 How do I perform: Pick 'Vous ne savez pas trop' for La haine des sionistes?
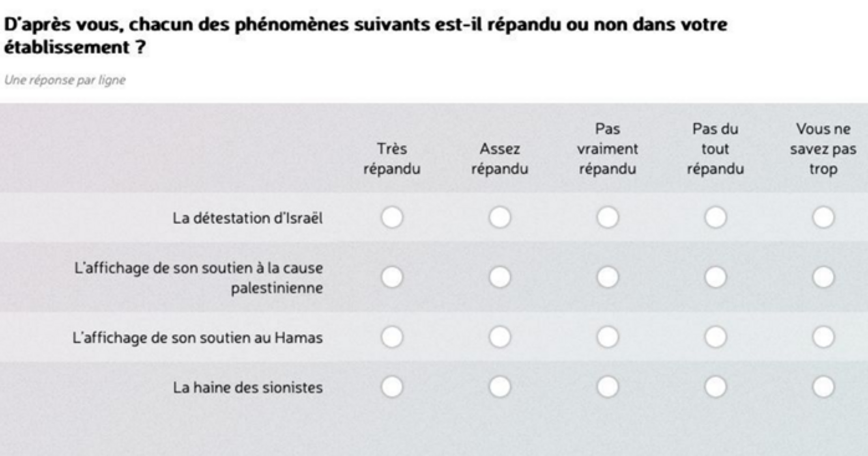click(823, 387)
